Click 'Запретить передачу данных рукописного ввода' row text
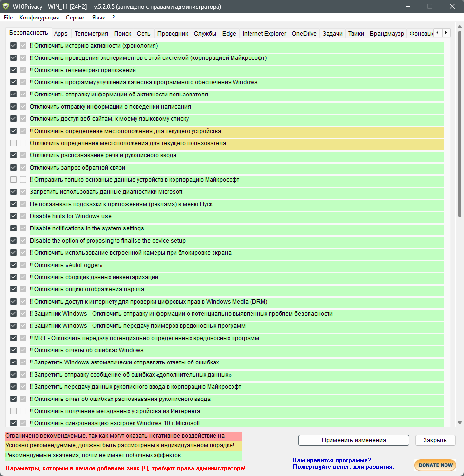Image resolution: width=464 pixels, height=476 pixels. 135,387
